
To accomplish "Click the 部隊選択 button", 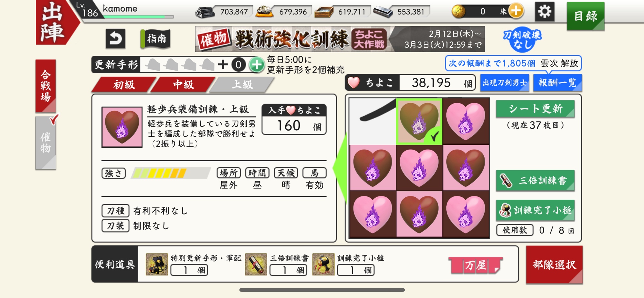I will pyautogui.click(x=554, y=265).
